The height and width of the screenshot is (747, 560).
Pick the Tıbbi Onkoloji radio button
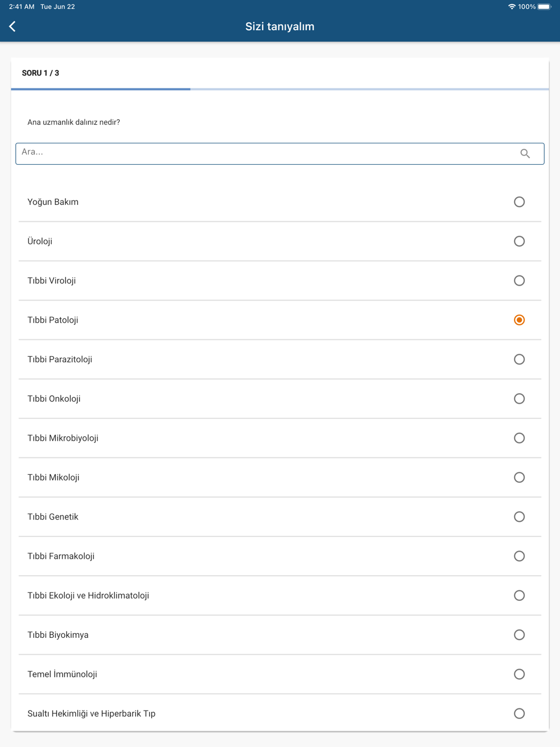click(519, 399)
